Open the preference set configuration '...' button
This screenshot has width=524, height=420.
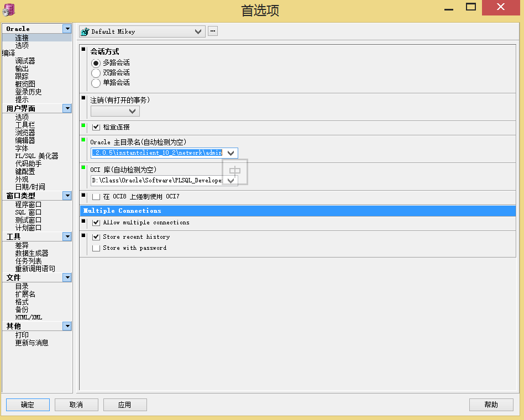pyautogui.click(x=213, y=31)
